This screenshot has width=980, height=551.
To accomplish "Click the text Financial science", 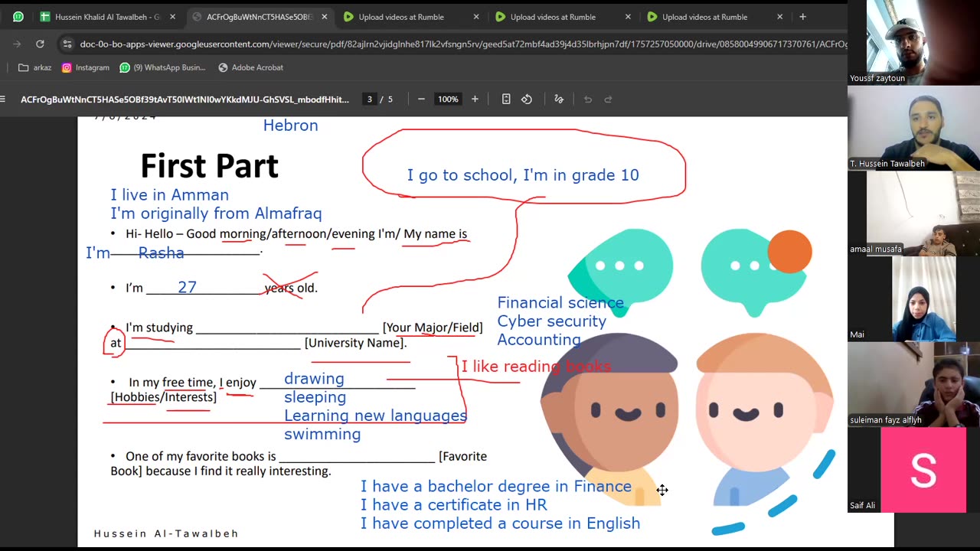I will (560, 303).
